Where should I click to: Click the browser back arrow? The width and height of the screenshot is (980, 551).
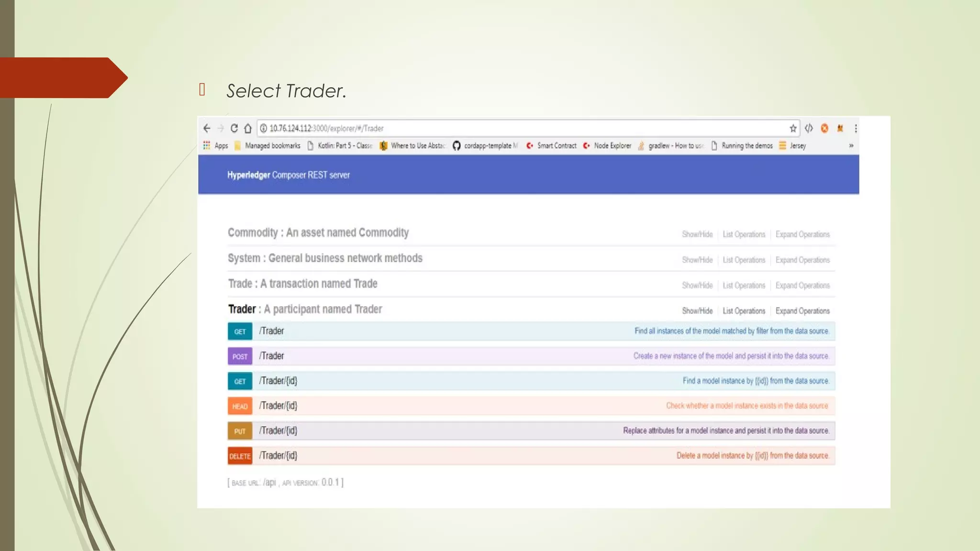[x=207, y=128]
